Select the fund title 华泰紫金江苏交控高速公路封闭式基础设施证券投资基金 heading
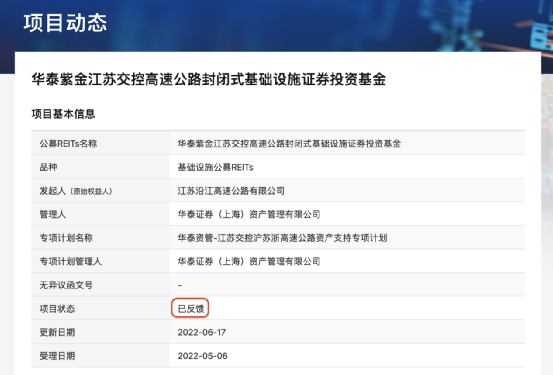Viewport: 553px width, 375px height. point(209,79)
